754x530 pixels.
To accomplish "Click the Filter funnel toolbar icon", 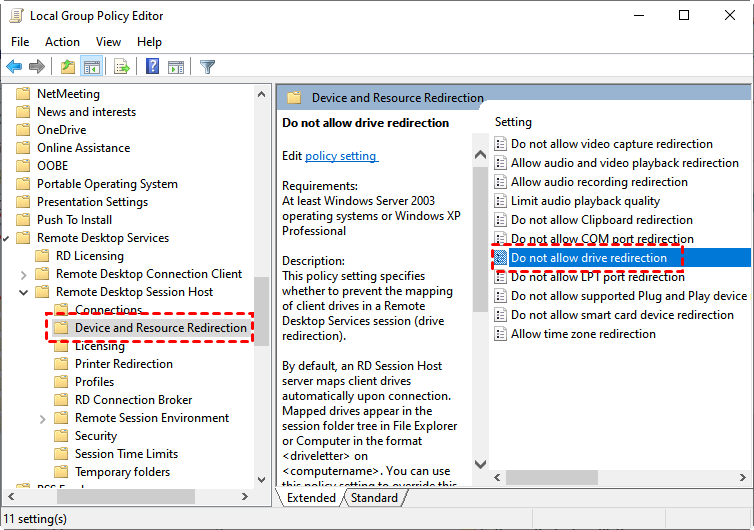I will pyautogui.click(x=207, y=67).
